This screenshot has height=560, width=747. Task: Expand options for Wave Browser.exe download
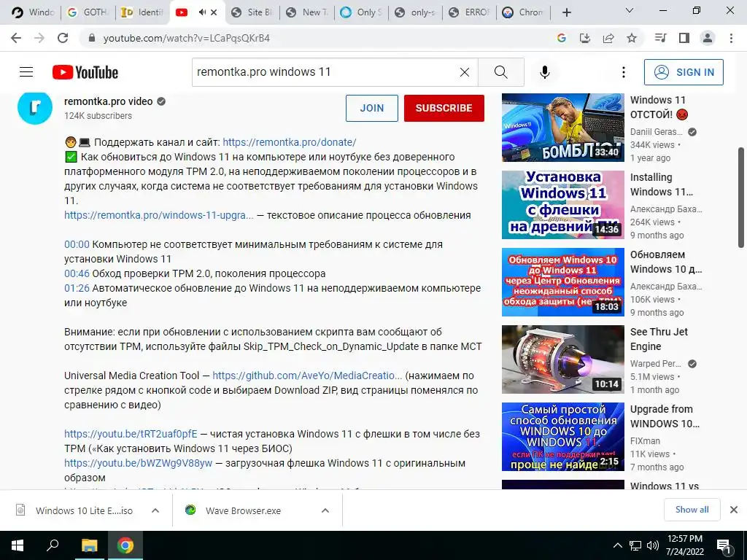click(325, 510)
